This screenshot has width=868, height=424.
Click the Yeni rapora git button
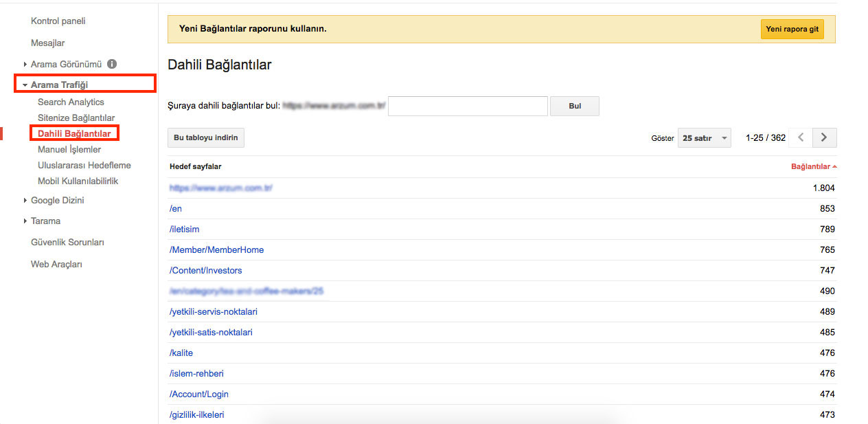click(792, 30)
